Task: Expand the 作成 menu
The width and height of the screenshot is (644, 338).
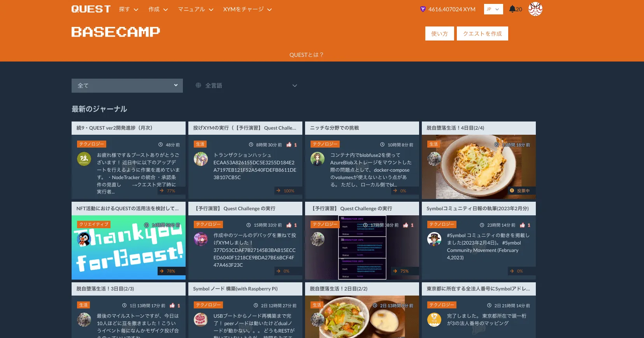Action: pyautogui.click(x=158, y=9)
